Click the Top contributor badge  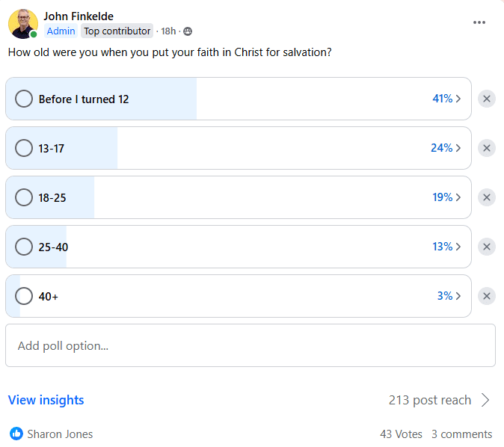pos(117,31)
